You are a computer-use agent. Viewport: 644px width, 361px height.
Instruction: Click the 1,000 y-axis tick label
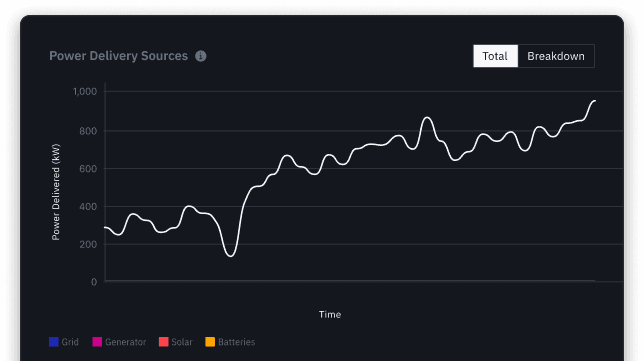coord(85,91)
